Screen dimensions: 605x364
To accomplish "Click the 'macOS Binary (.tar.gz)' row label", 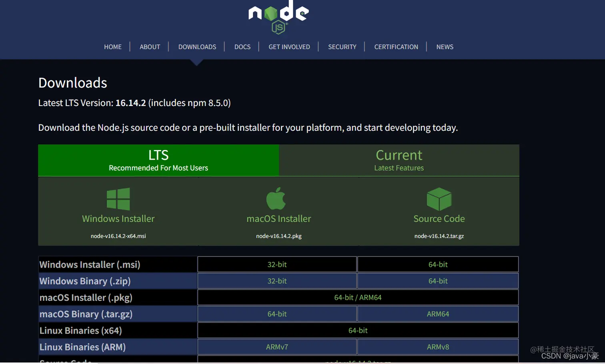I will [86, 314].
